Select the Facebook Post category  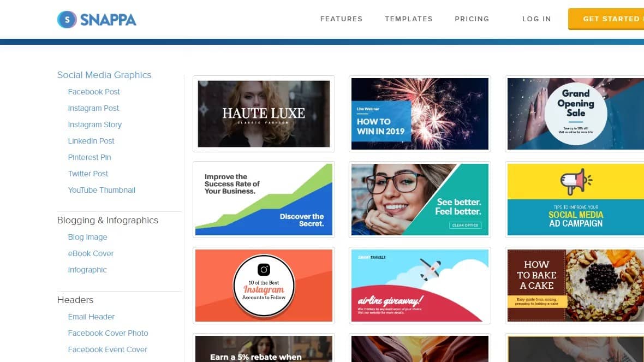coord(94,92)
